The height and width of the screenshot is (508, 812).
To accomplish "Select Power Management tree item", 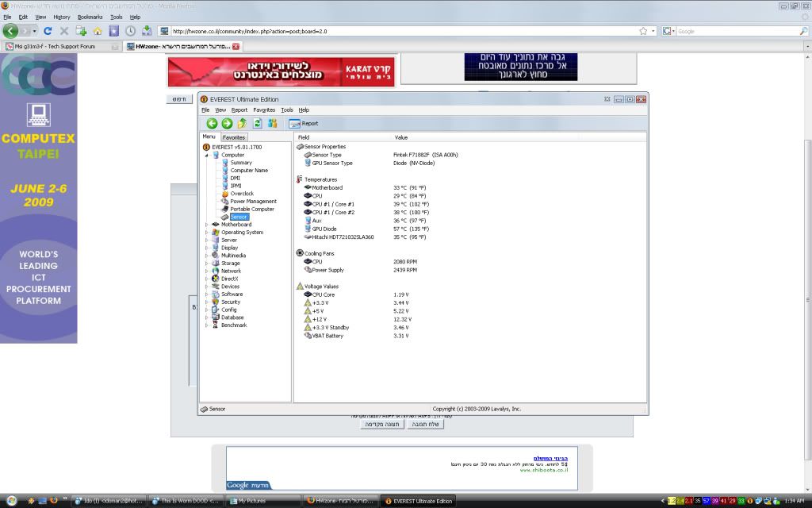I will tap(253, 201).
